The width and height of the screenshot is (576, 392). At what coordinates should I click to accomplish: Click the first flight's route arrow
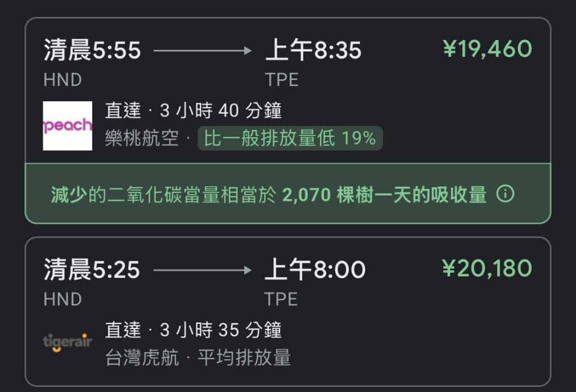pos(202,51)
